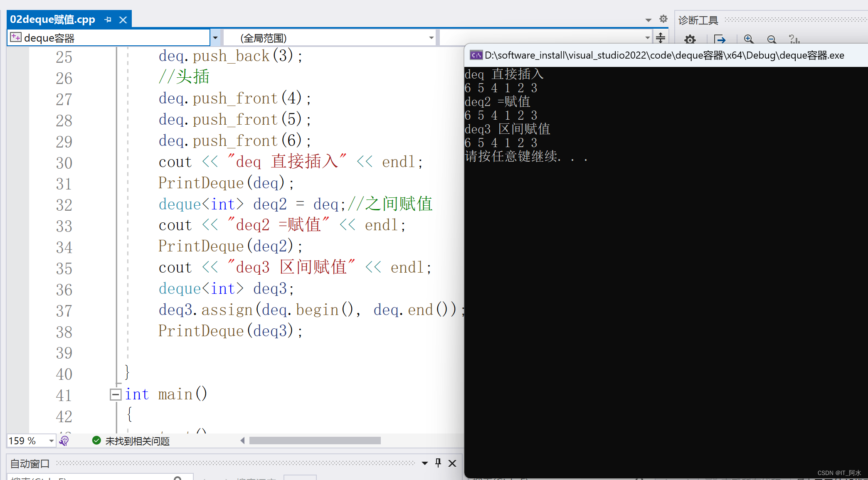Click the console window icon in title bar
The image size is (868, 480).
pyautogui.click(x=476, y=55)
